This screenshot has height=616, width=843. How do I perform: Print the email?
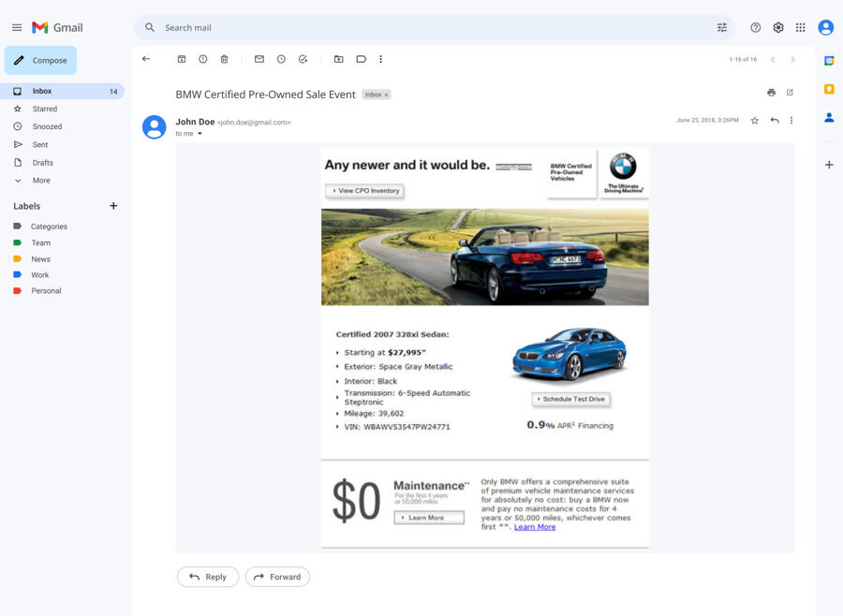[771, 92]
